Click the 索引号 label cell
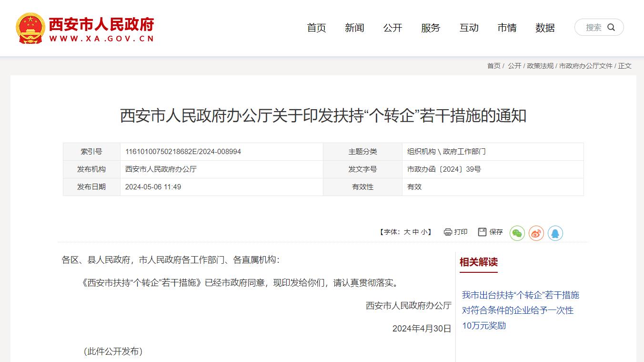This screenshot has width=644, height=362. [x=91, y=152]
